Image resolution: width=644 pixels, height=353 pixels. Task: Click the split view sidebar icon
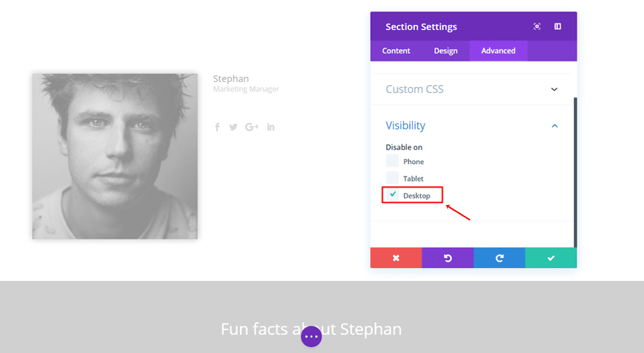[x=558, y=26]
